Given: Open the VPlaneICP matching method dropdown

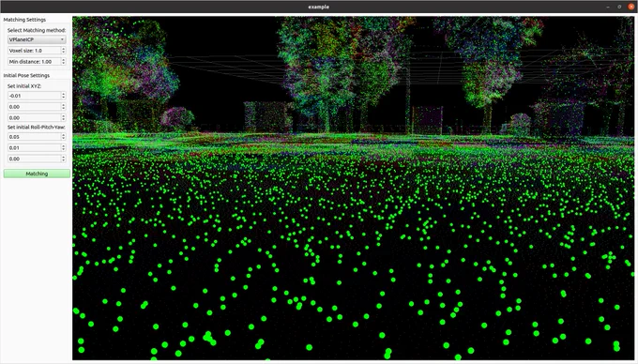Looking at the screenshot, I should pos(37,39).
